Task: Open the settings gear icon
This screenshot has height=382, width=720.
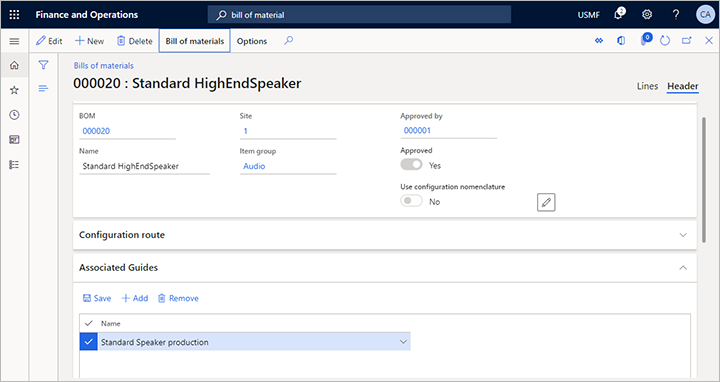Action: (647, 15)
